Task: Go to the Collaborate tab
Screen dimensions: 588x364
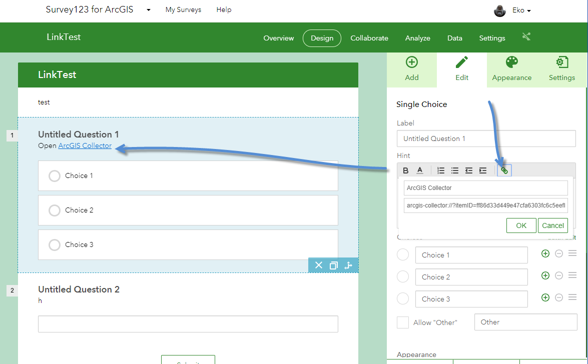Action: coord(369,38)
